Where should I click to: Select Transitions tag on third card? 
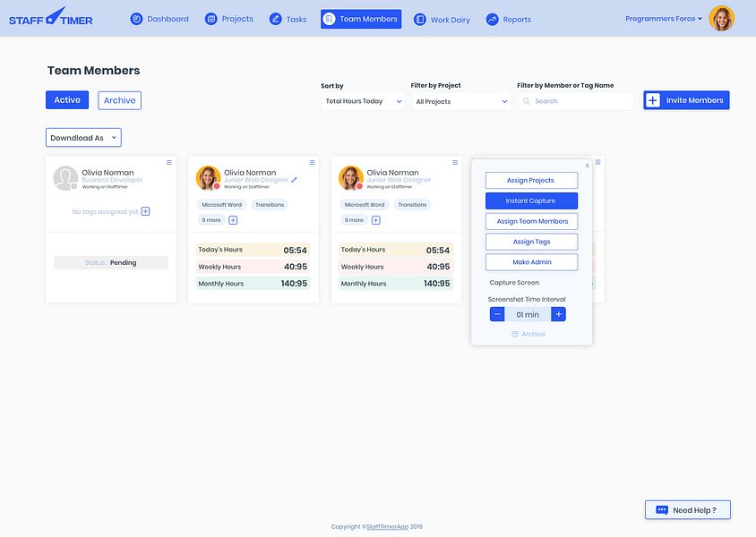coord(412,205)
